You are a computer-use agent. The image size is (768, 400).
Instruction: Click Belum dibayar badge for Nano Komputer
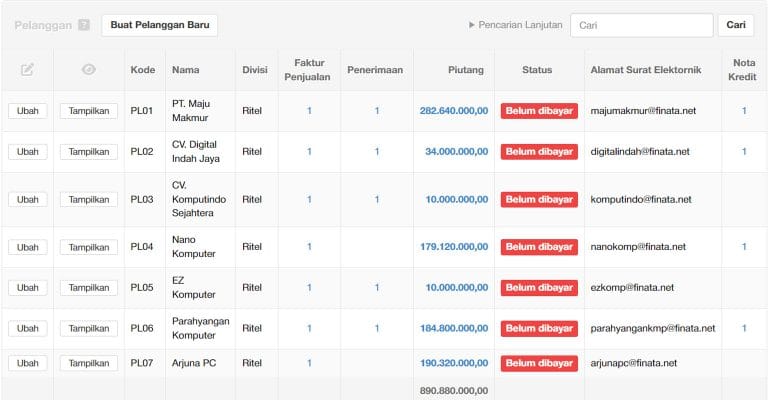(x=539, y=247)
